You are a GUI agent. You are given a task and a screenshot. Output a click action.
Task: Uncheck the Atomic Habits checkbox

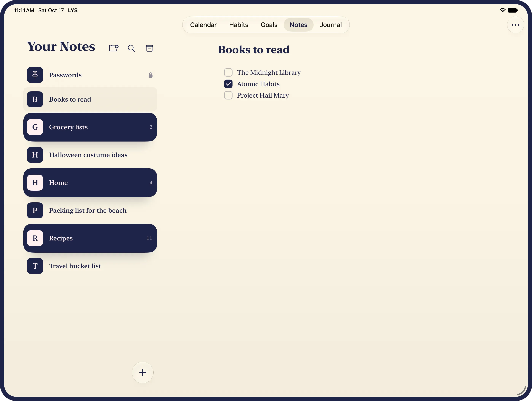228,84
